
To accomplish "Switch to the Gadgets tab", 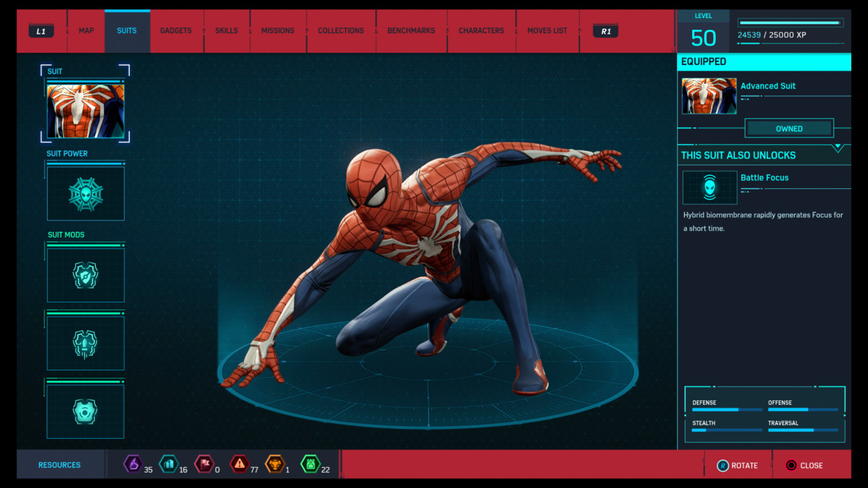I will (176, 31).
